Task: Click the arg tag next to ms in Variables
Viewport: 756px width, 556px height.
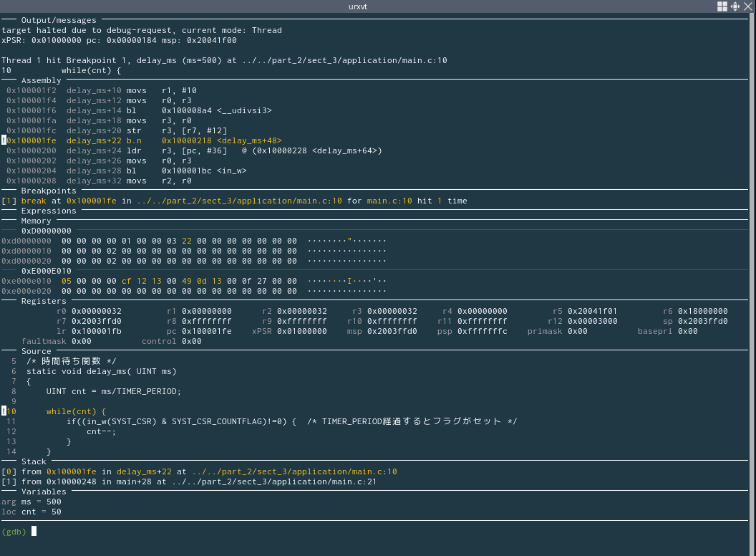Action: pyautogui.click(x=9, y=502)
